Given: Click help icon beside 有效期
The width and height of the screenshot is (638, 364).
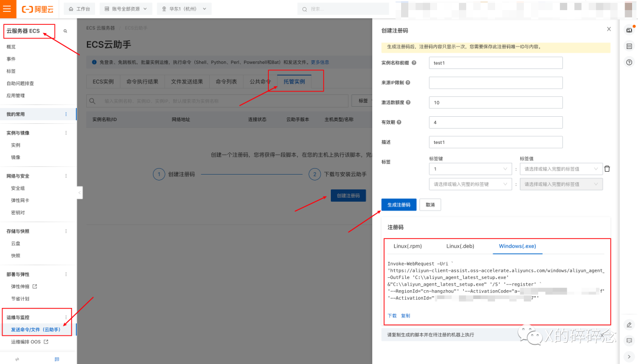Looking at the screenshot, I should click(399, 122).
